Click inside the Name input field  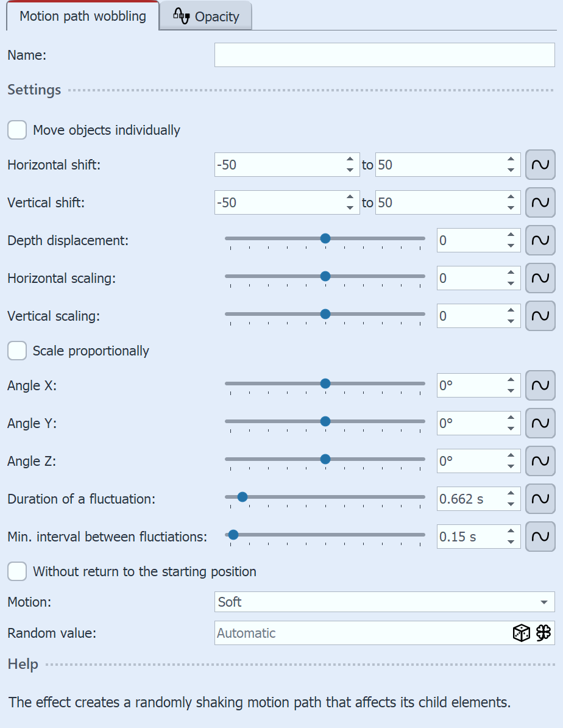pyautogui.click(x=384, y=54)
